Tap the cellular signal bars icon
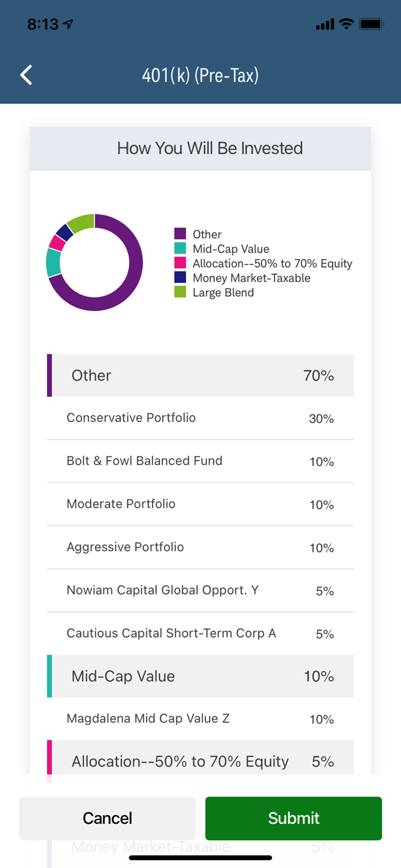 (325, 24)
